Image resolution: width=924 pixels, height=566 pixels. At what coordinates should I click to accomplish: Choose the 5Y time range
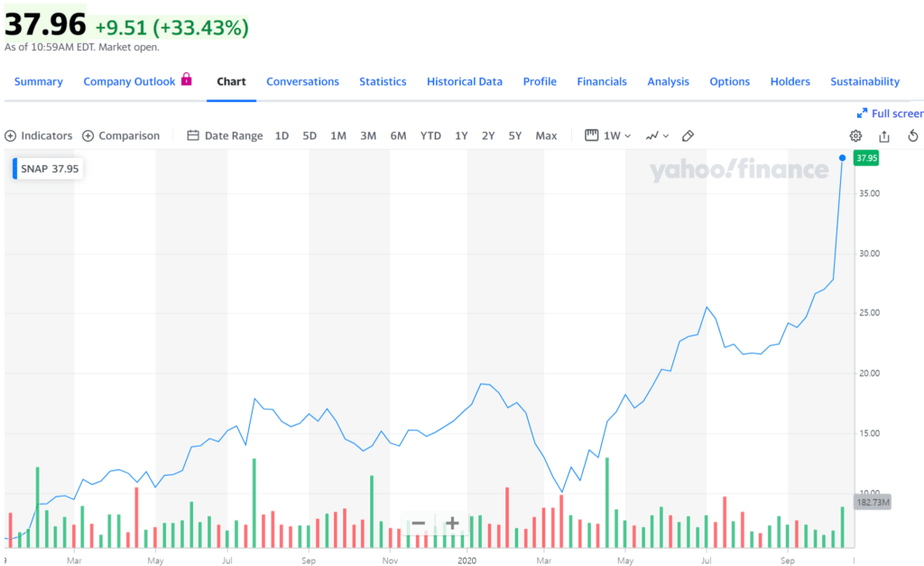[x=515, y=136]
